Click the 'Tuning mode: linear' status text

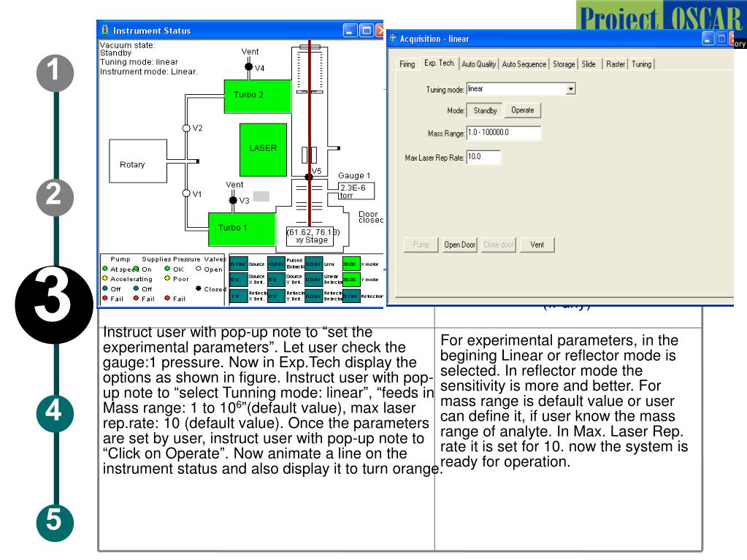pos(139,62)
